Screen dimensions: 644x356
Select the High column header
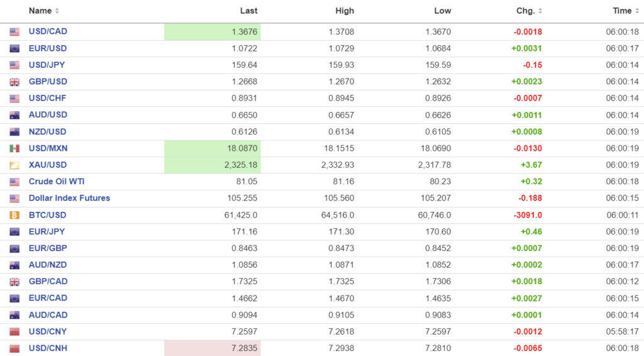pyautogui.click(x=345, y=11)
